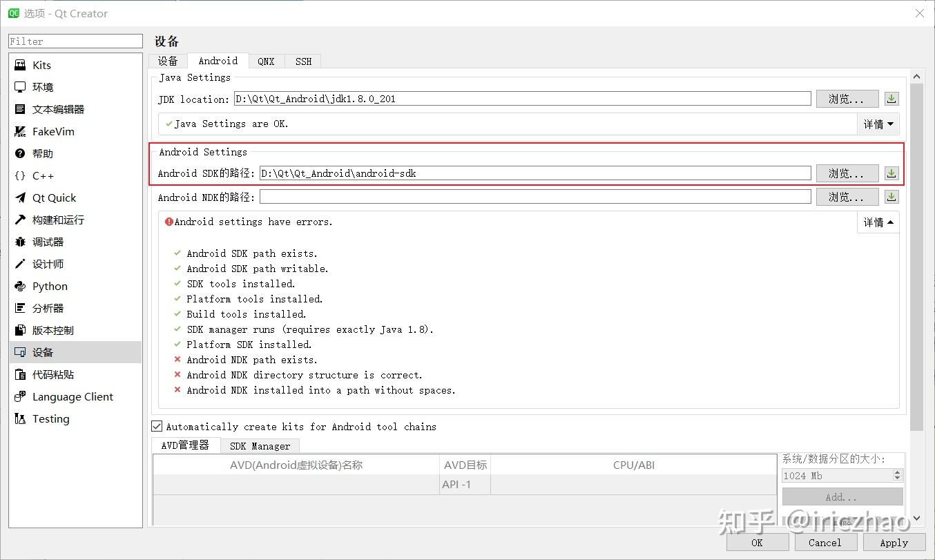Click 浏览... for Android NDK path
The image size is (935, 560).
(x=847, y=197)
